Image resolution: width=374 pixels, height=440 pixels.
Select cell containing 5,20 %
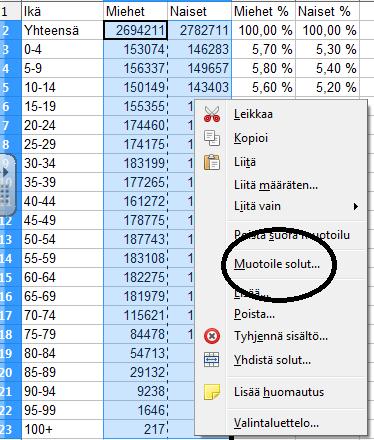pyautogui.click(x=327, y=88)
